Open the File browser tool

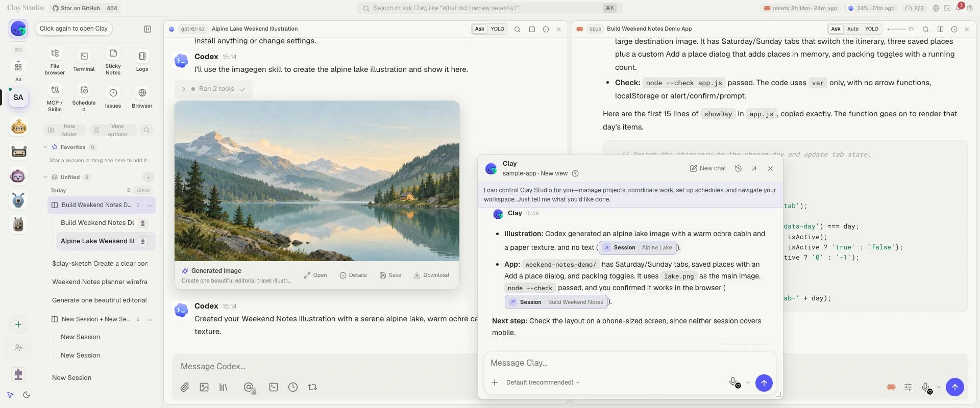click(55, 61)
